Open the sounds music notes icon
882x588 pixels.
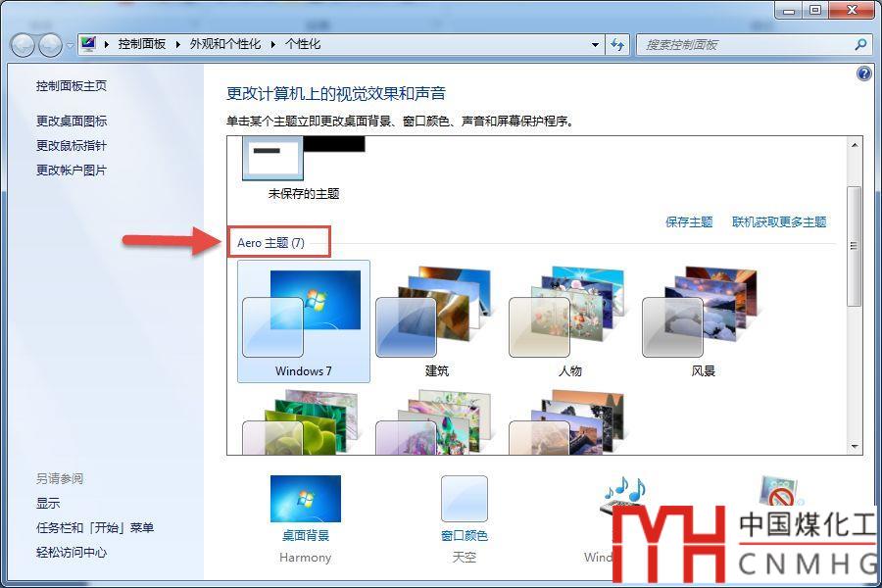tap(623, 494)
